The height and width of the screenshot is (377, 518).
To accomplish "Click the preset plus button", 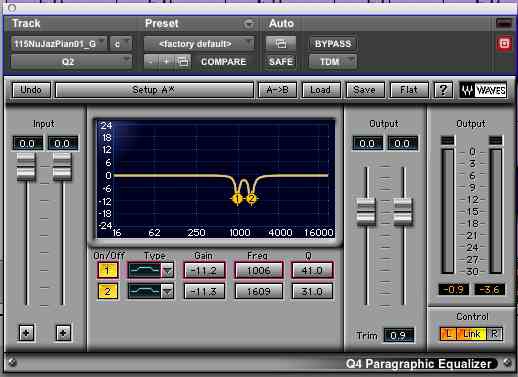I will coord(166,62).
